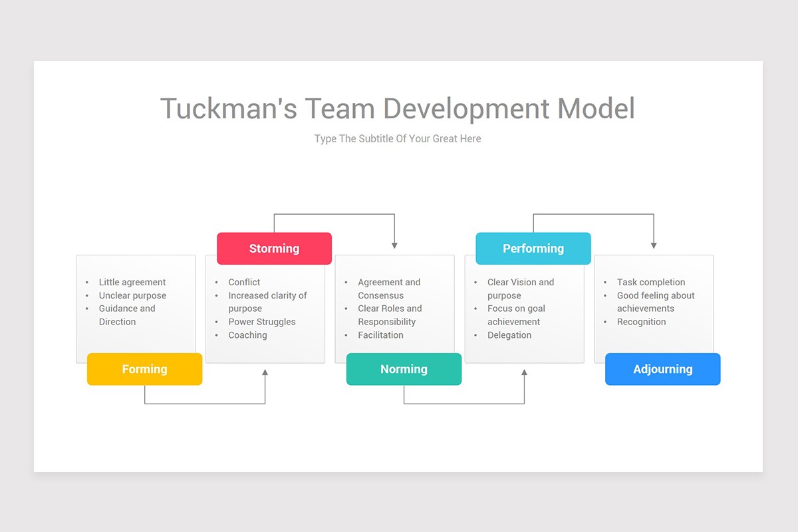Click the bullet Conflict
Image resolution: width=798 pixels, height=532 pixels.
click(x=244, y=282)
